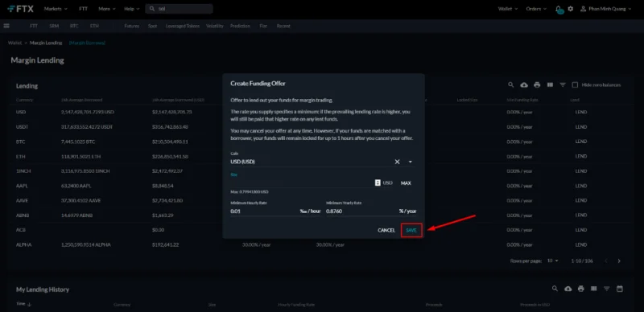Open the Fiat tab
The height and width of the screenshot is (312, 644).
coord(263,26)
